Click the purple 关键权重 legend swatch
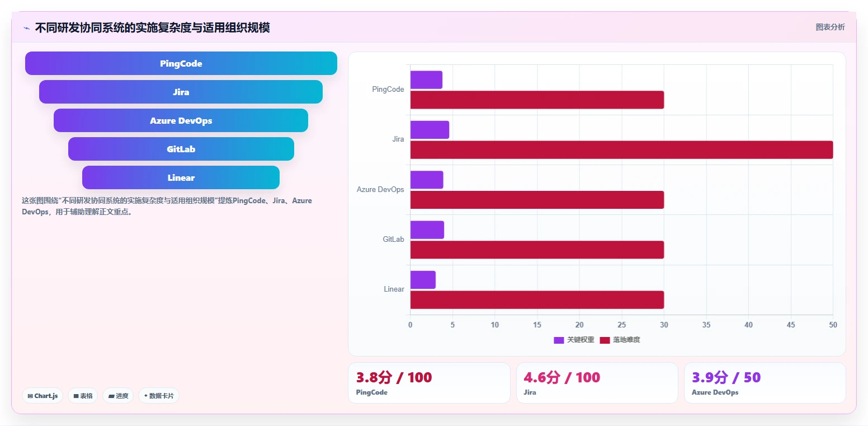This screenshot has height=426, width=868. click(x=559, y=340)
